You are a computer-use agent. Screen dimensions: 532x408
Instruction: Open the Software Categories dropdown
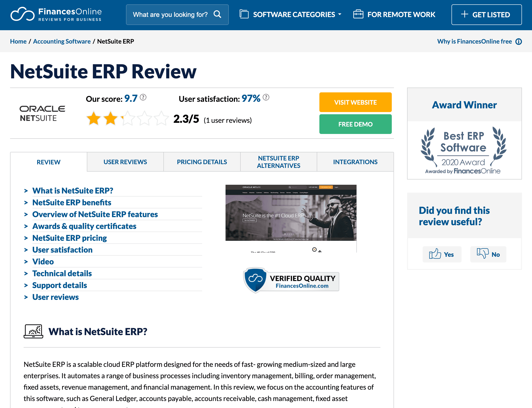tap(290, 14)
